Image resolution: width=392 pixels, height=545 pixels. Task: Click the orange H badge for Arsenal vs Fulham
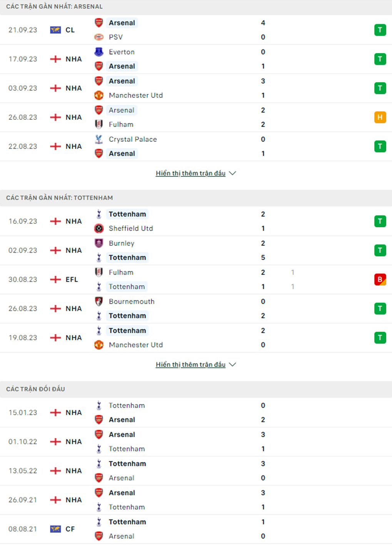pos(380,117)
